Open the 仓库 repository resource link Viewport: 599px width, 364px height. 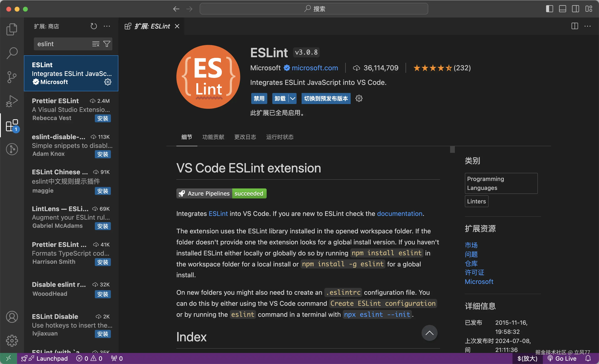[471, 263]
